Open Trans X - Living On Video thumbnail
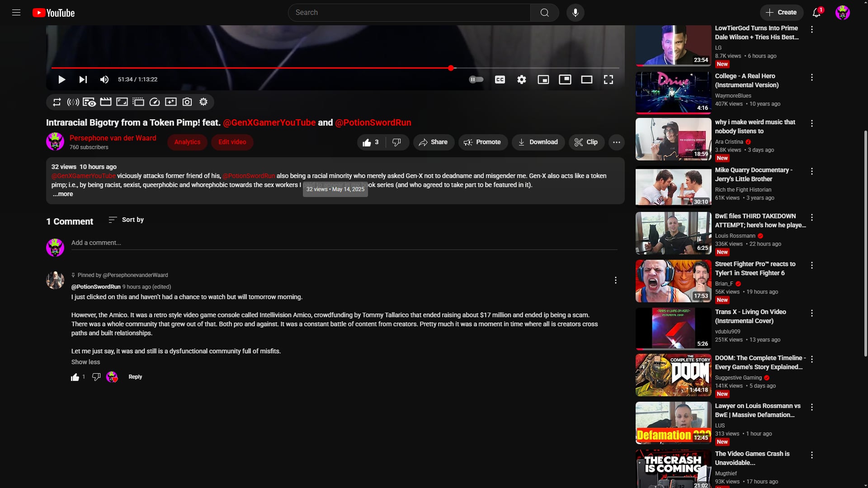The height and width of the screenshot is (488, 868). 673,329
